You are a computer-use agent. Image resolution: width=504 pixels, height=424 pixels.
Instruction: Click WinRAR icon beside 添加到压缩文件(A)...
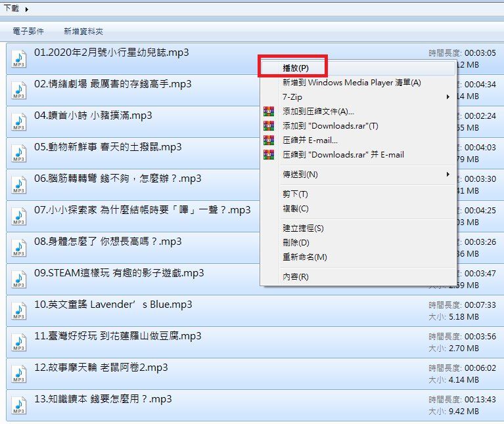[x=268, y=112]
